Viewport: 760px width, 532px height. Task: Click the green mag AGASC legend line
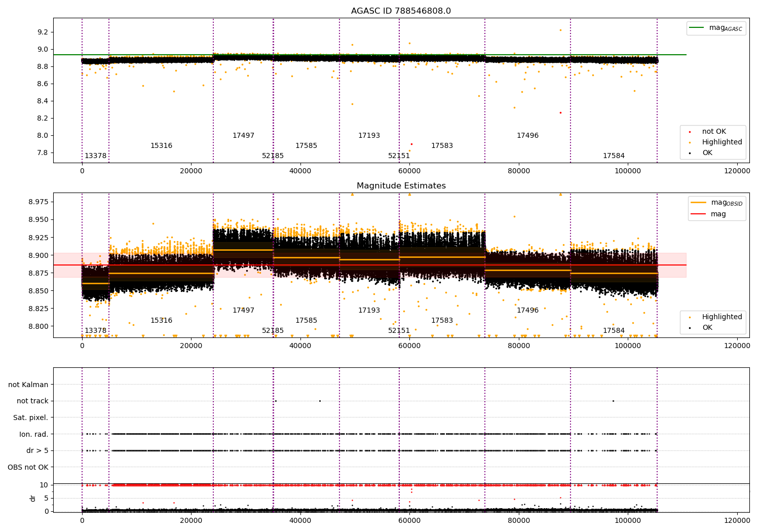pos(697,28)
